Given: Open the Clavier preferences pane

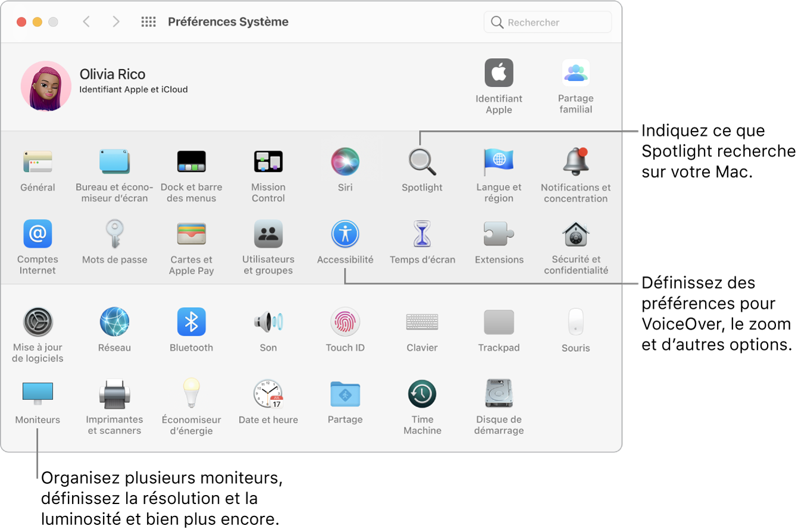Looking at the screenshot, I should click(x=422, y=322).
